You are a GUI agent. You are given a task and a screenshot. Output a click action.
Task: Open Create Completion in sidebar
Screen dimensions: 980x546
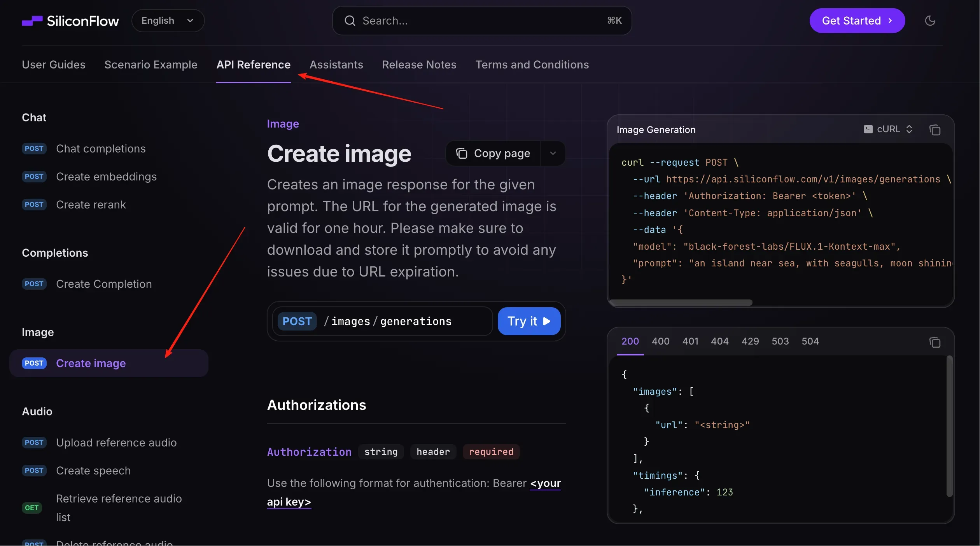pos(109,284)
